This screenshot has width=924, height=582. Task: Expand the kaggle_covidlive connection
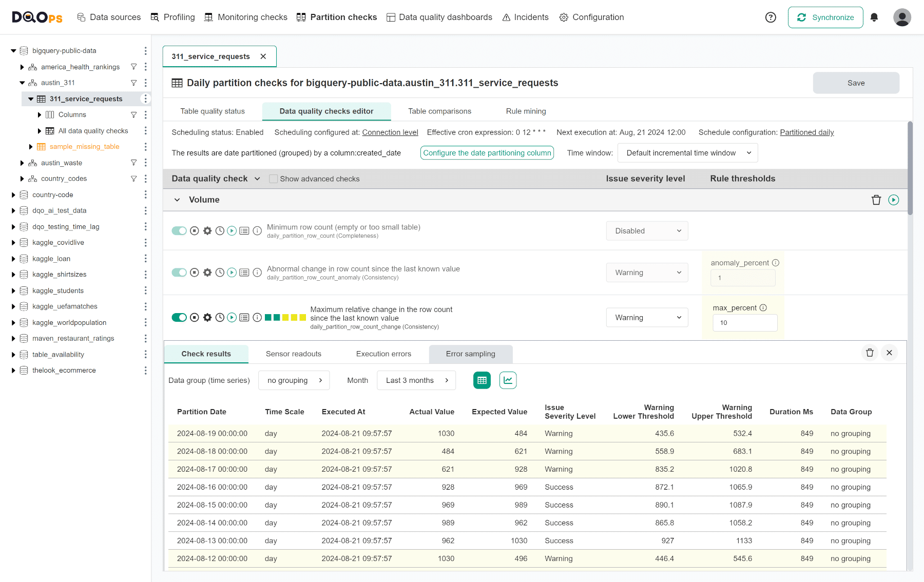click(13, 243)
